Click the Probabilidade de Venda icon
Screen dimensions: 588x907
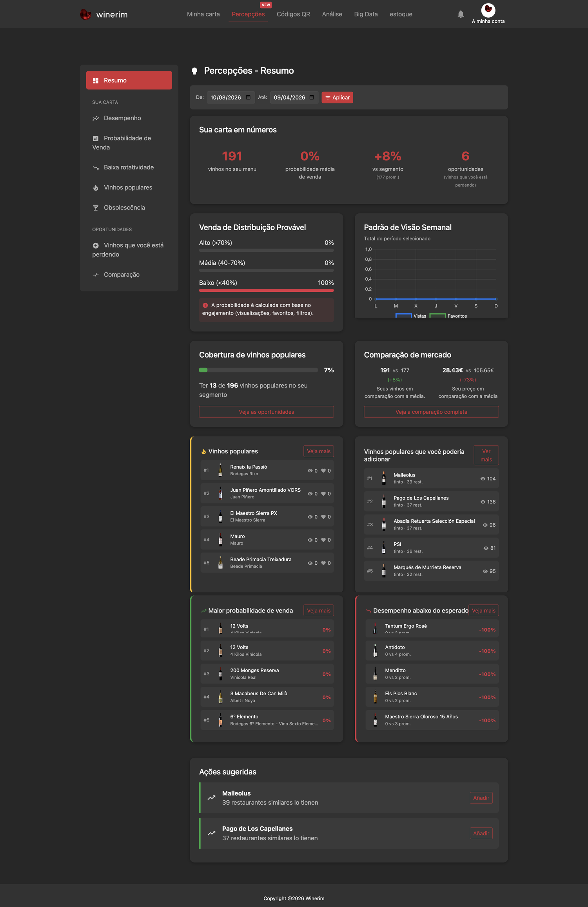(96, 138)
